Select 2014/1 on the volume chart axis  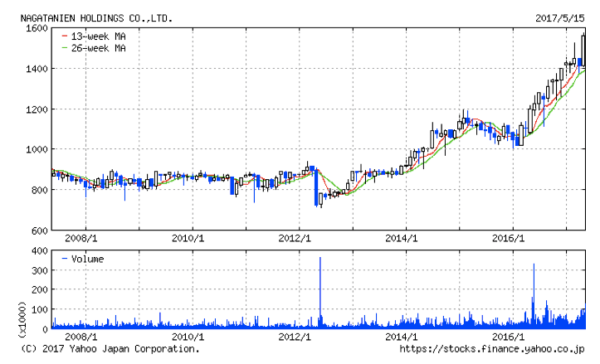pyautogui.click(x=402, y=337)
